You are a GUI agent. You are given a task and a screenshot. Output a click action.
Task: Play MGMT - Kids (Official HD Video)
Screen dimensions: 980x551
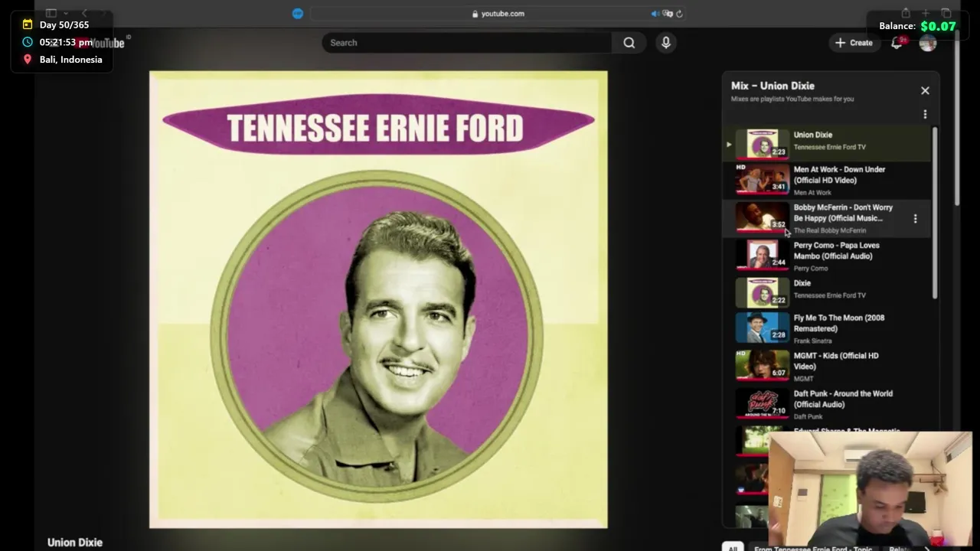836,360
